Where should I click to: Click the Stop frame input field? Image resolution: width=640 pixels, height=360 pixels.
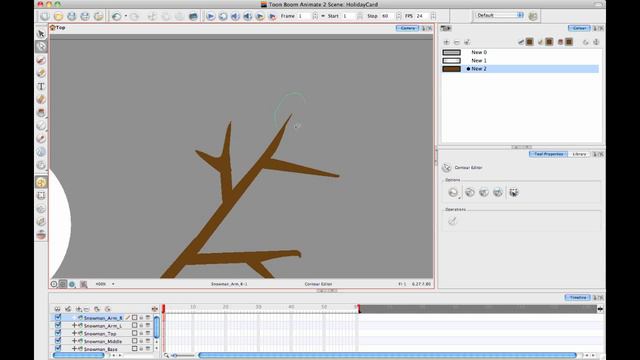[x=387, y=16]
